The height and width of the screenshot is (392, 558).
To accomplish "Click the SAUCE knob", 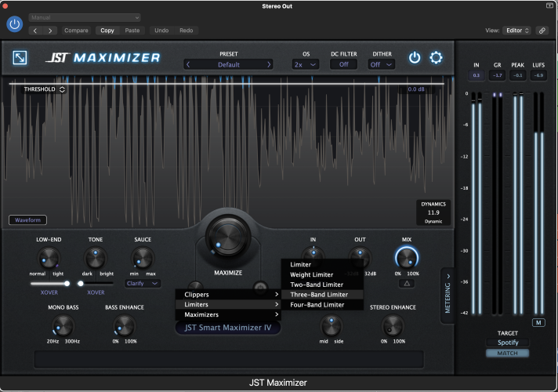I will click(143, 258).
